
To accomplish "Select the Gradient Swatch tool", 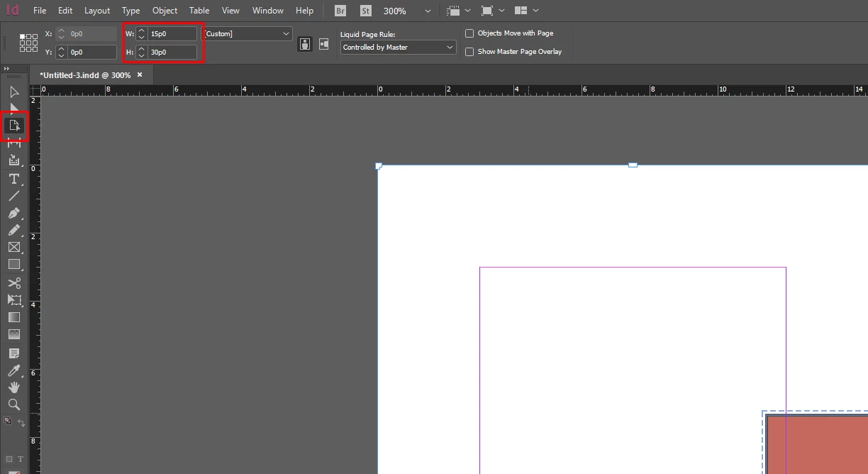I will (x=14, y=317).
